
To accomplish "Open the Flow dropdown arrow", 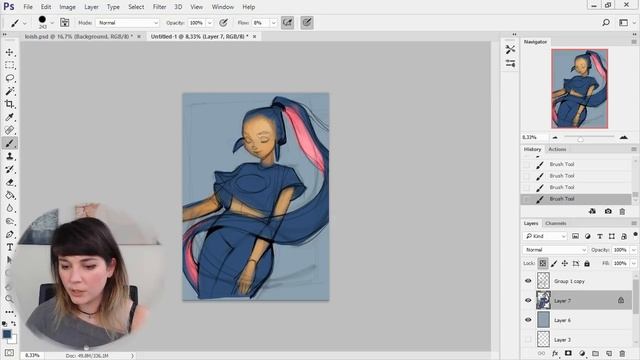I will 273,23.
